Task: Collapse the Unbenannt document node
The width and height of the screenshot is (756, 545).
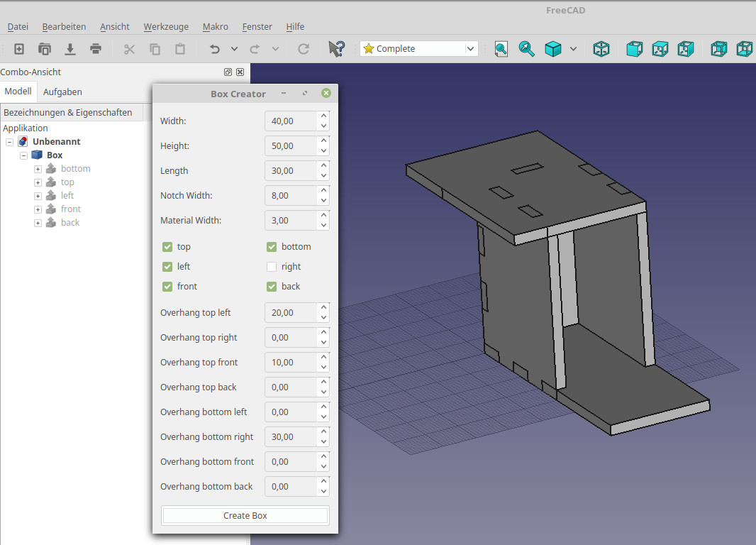Action: coord(10,142)
